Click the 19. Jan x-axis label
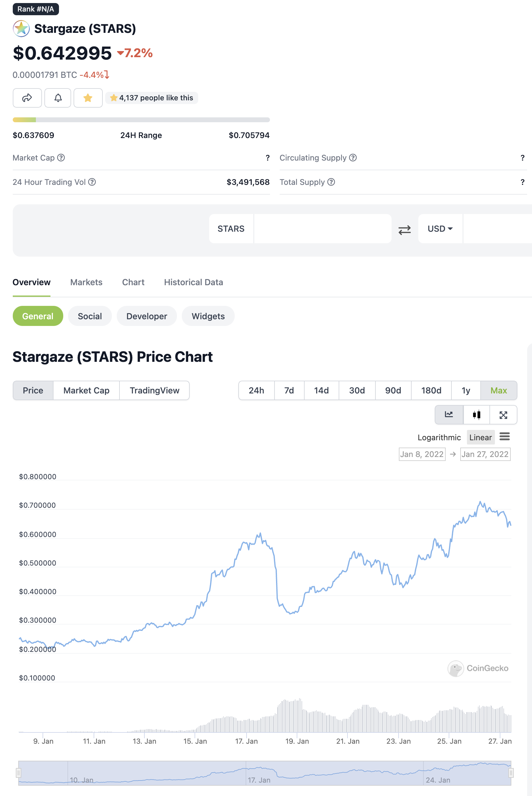This screenshot has height=796, width=532. click(297, 741)
